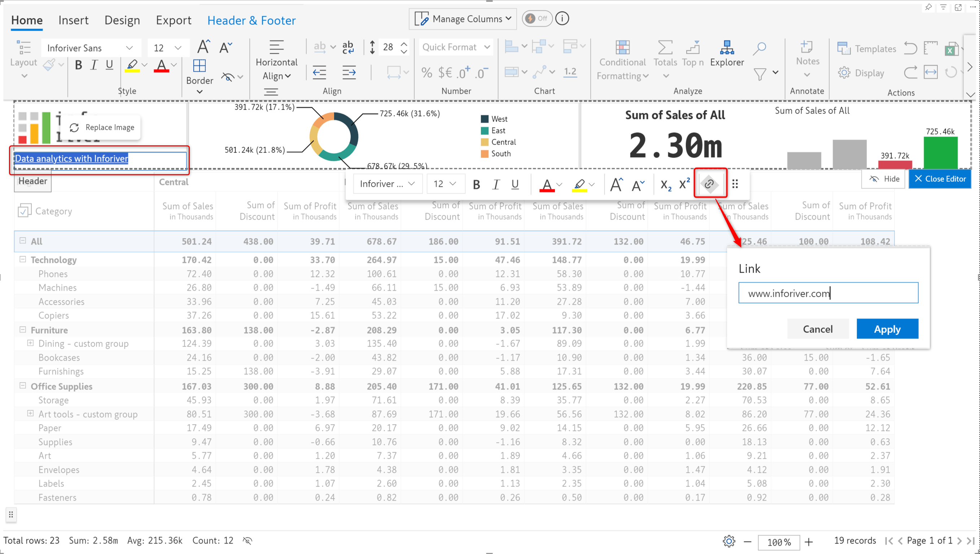Increase decimal places in Number group
This screenshot has height=554, width=980.
pos(463,72)
